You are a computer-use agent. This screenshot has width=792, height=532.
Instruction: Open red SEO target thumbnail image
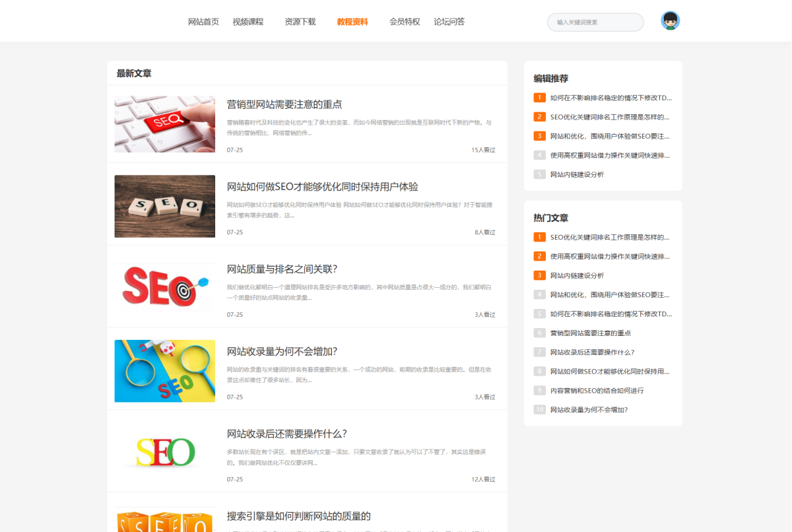pos(165,288)
